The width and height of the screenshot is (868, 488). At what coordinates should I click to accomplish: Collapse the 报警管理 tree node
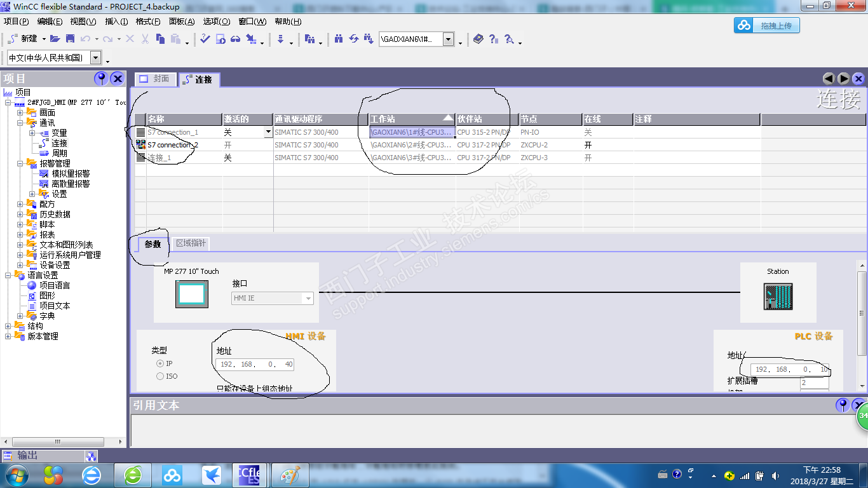coord(20,163)
